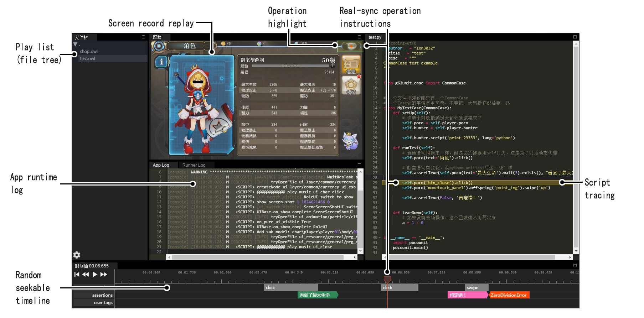Click line 32 assertTrue(False code
This screenshot has width=644, height=318.
[x=442, y=198]
